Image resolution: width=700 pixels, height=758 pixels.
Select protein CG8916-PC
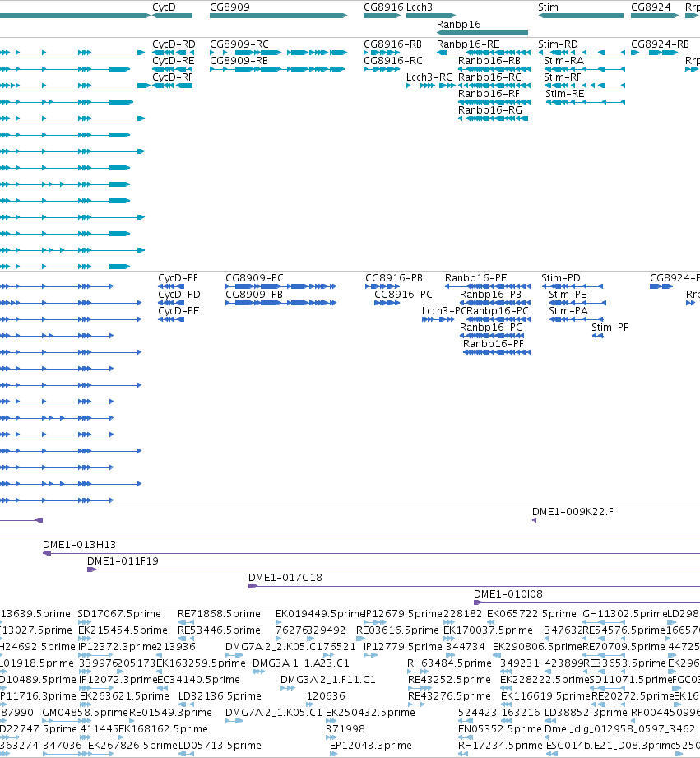(387, 303)
